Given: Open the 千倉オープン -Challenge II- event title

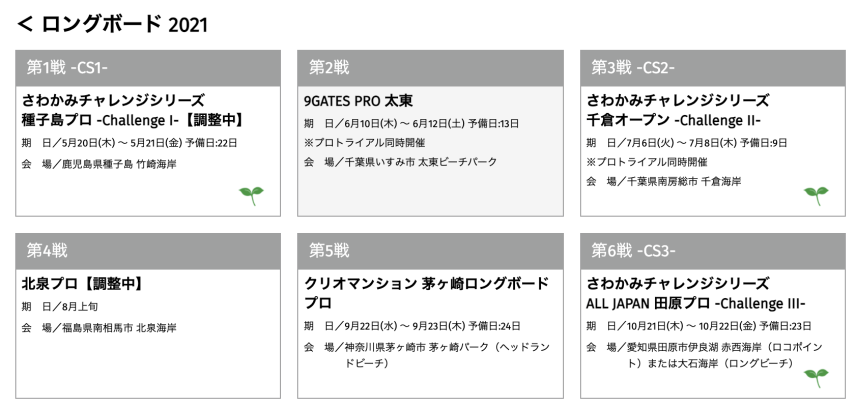Looking at the screenshot, I should click(x=677, y=110).
